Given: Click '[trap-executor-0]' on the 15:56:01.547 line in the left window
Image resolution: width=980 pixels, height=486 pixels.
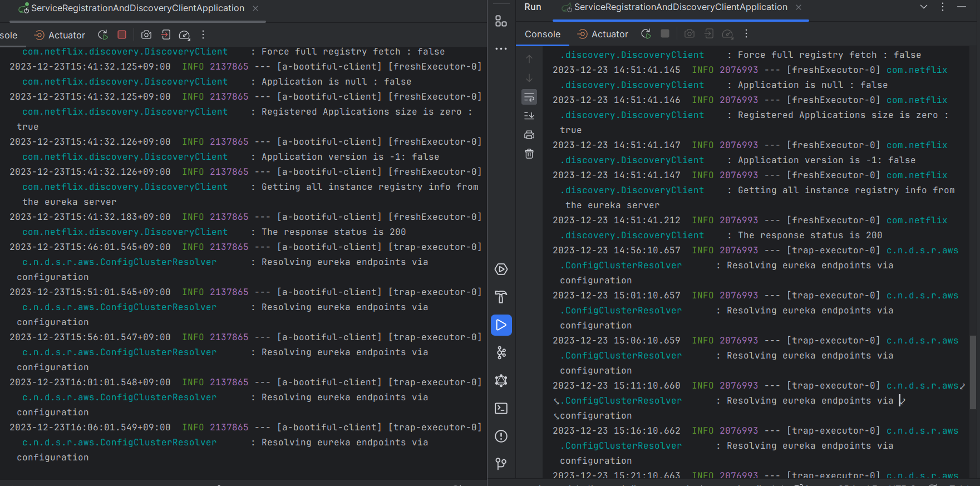Looking at the screenshot, I should (x=435, y=337).
